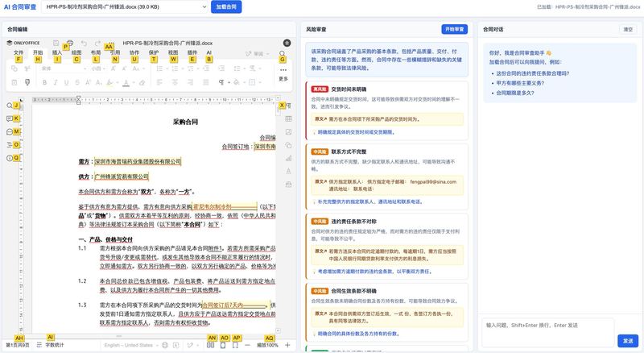Open the 审阅 editing mode dropdown
644x353 pixels.
point(258,53)
